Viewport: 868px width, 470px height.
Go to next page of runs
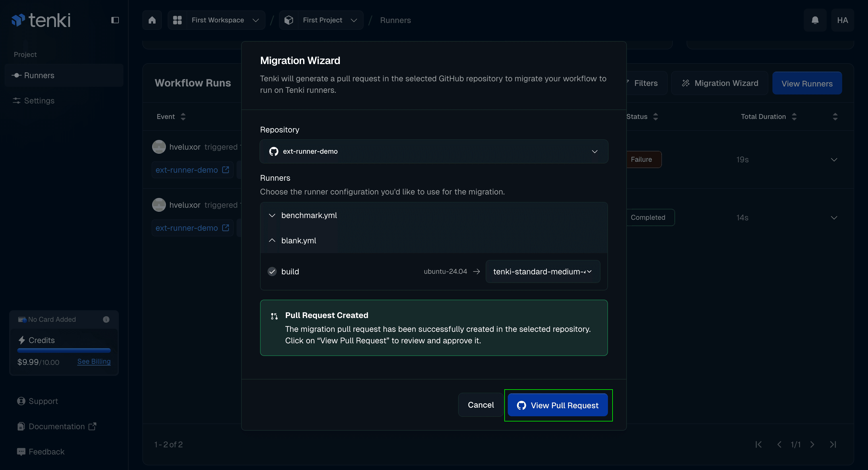[812, 444]
